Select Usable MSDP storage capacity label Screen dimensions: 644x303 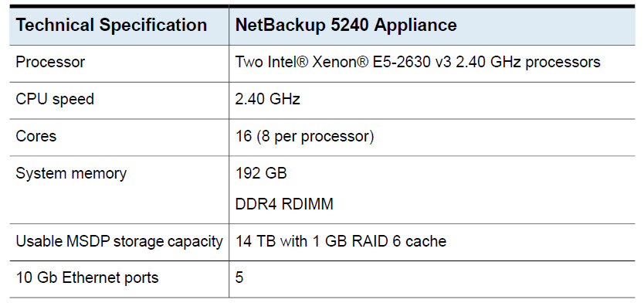119,241
